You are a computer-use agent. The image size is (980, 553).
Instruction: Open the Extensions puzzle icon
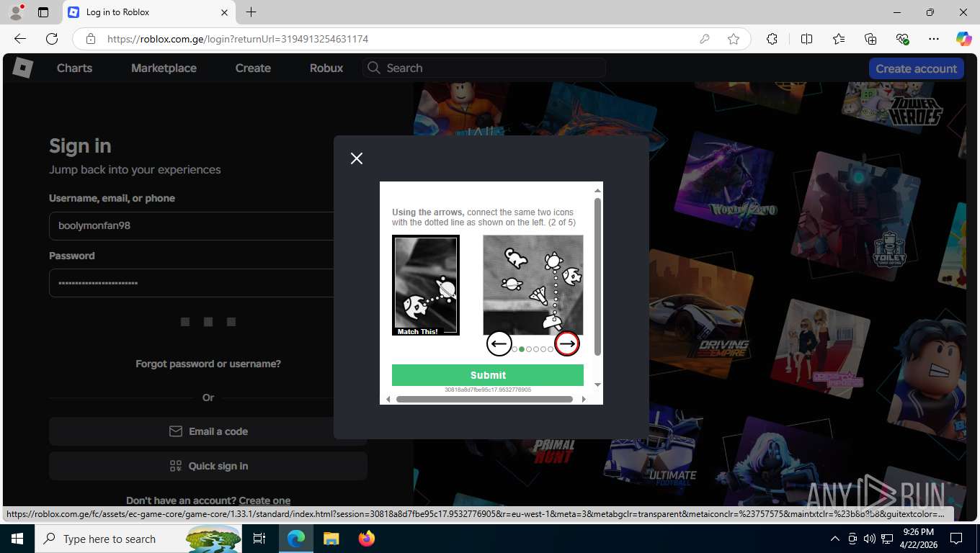(x=772, y=39)
